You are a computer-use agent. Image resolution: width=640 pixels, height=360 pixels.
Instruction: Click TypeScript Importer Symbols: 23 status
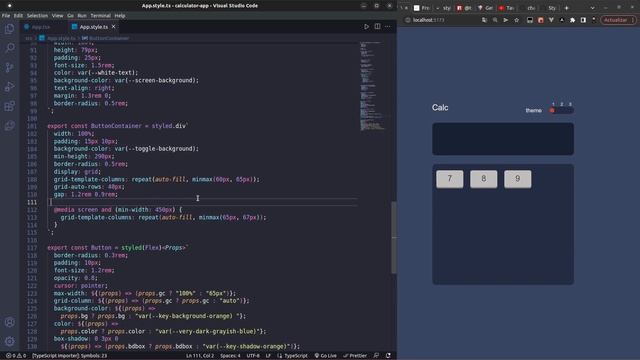coord(69,356)
